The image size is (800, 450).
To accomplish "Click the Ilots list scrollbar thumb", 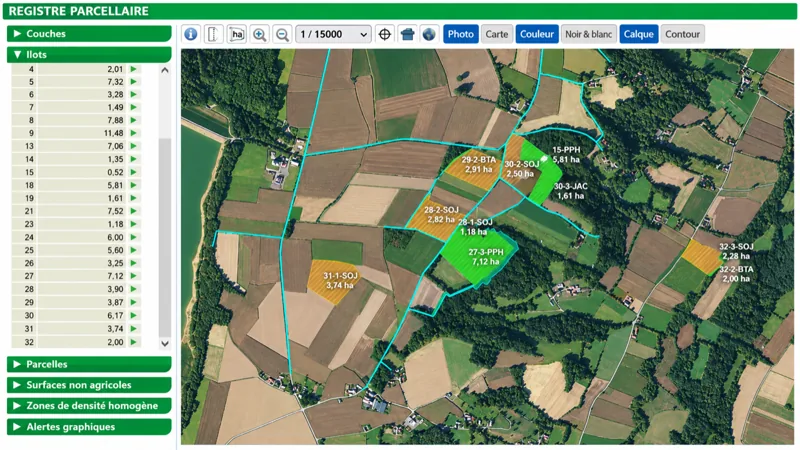I will pyautogui.click(x=165, y=237).
